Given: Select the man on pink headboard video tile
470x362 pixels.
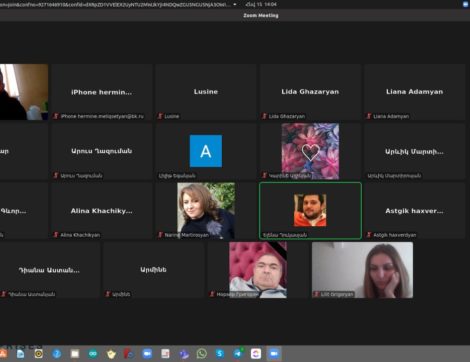Looking at the screenshot, I should pos(258,270).
